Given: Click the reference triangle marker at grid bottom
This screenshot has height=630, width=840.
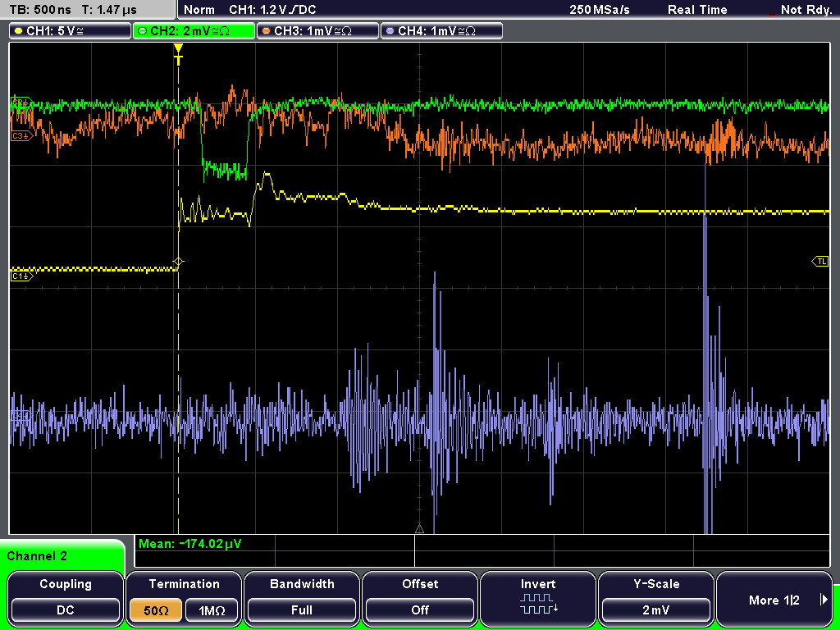Looking at the screenshot, I should click(419, 529).
